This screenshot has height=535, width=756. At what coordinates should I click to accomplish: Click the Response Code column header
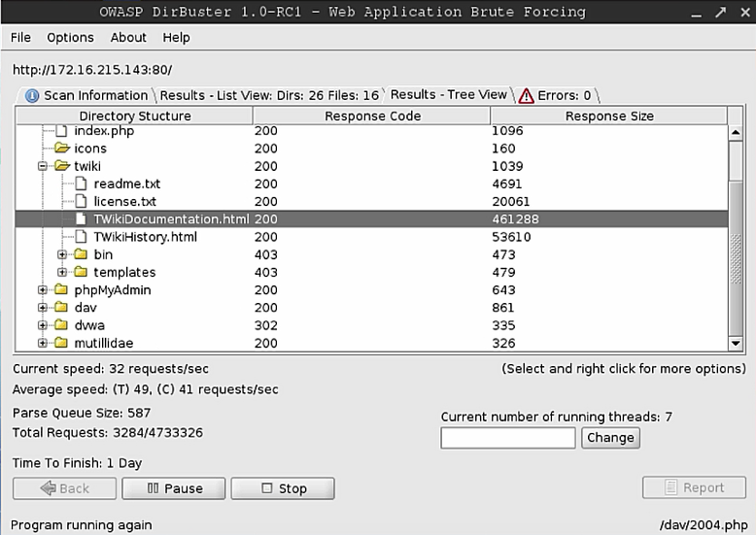pos(372,116)
